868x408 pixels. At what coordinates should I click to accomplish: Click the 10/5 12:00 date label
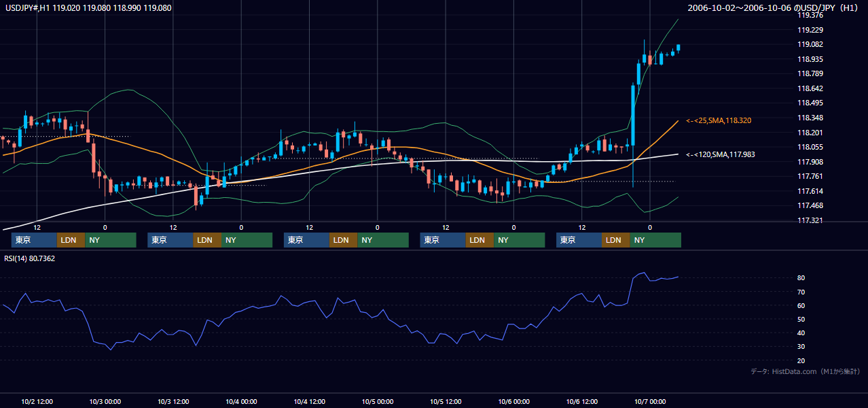(446, 402)
